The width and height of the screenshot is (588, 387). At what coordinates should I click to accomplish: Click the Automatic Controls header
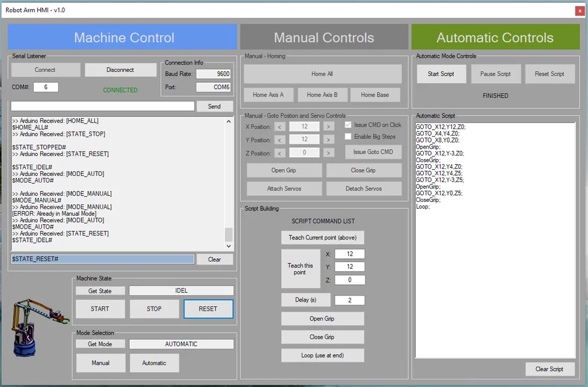496,37
